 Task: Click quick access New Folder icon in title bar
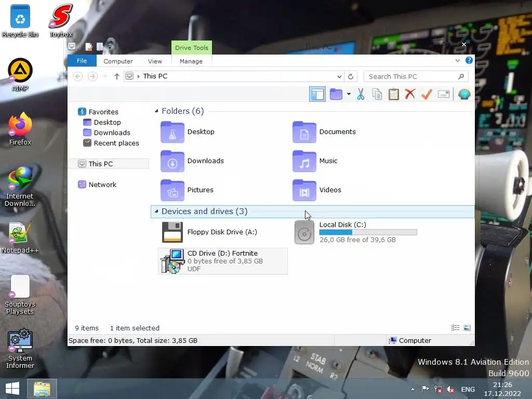click(100, 46)
